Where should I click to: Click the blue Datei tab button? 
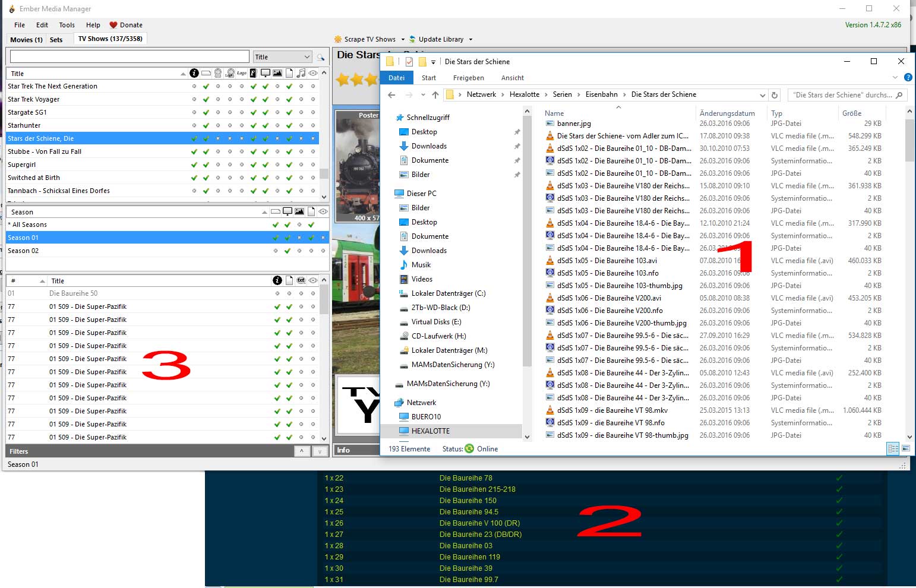(396, 78)
